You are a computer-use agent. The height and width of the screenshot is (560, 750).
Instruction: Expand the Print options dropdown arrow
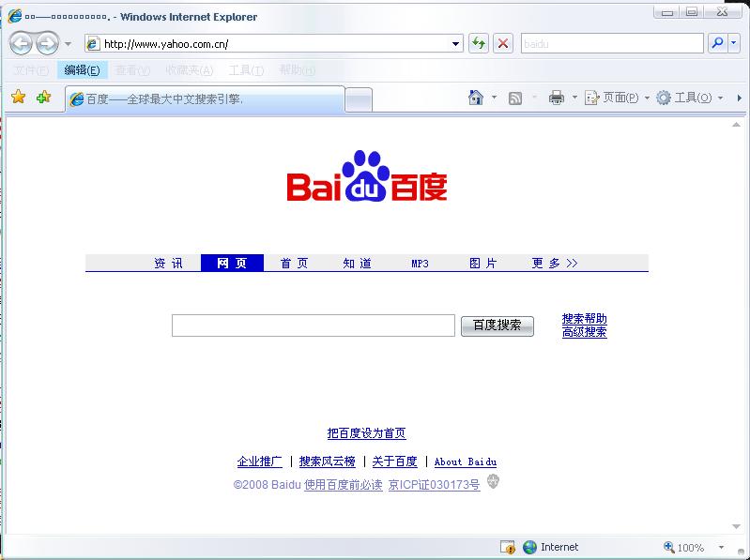(574, 98)
